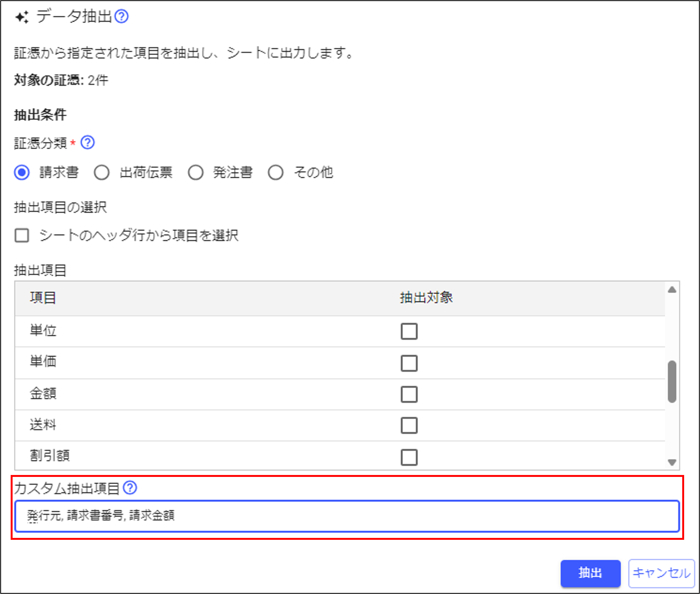This screenshot has height=594, width=700.
Task: Click the キャンセル button
Action: click(661, 573)
